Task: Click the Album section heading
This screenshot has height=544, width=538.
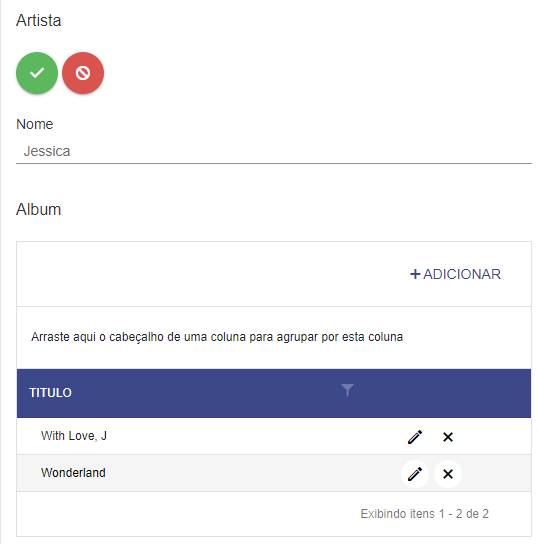Action: click(39, 210)
